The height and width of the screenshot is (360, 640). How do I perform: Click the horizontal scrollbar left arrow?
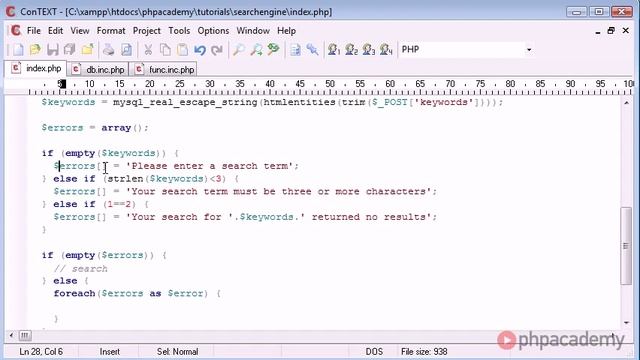coord(11,336)
